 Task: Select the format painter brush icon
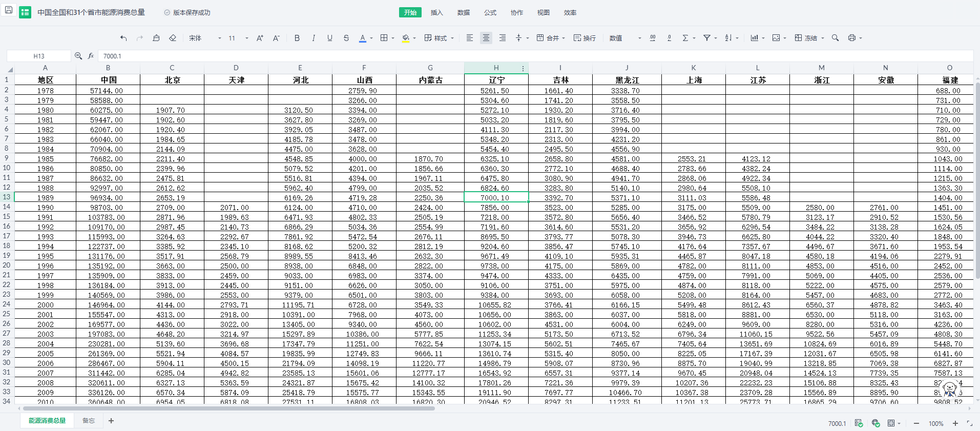pos(156,38)
